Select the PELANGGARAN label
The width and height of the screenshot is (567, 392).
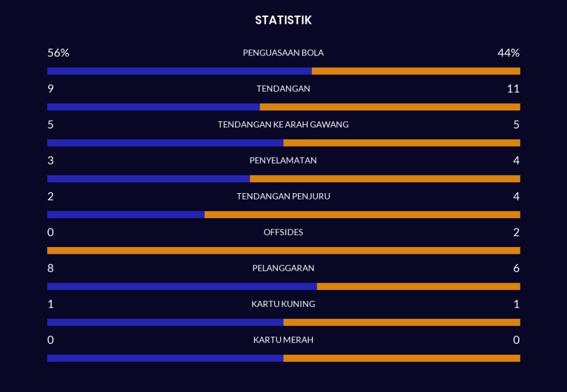[x=283, y=268]
